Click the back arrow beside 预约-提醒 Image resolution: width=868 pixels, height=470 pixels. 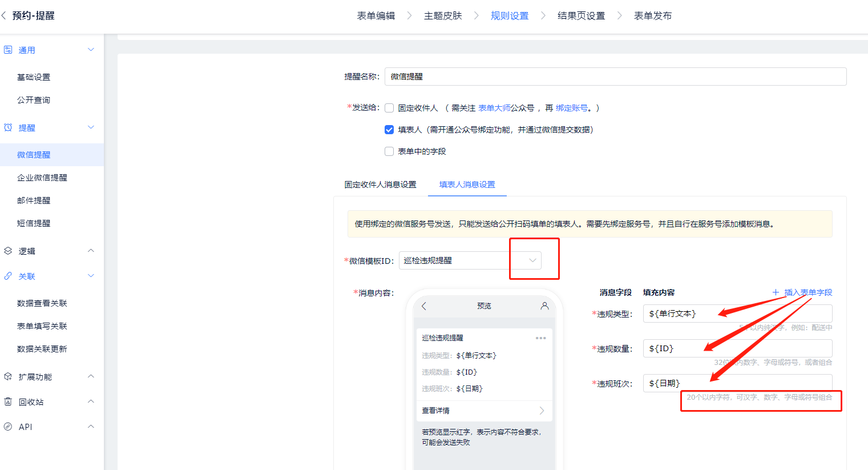pyautogui.click(x=4, y=16)
